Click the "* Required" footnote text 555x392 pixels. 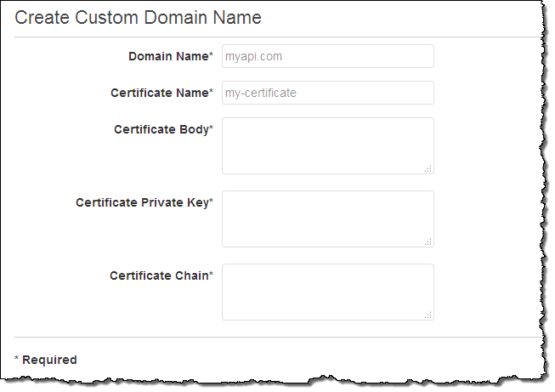point(46,360)
